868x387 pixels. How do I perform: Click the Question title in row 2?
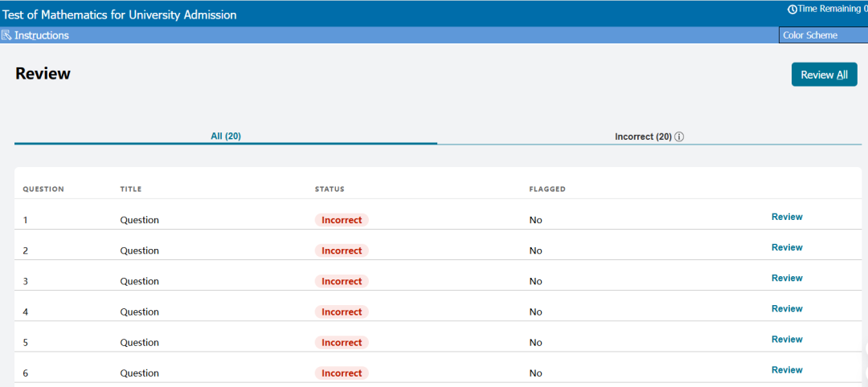pyautogui.click(x=140, y=251)
